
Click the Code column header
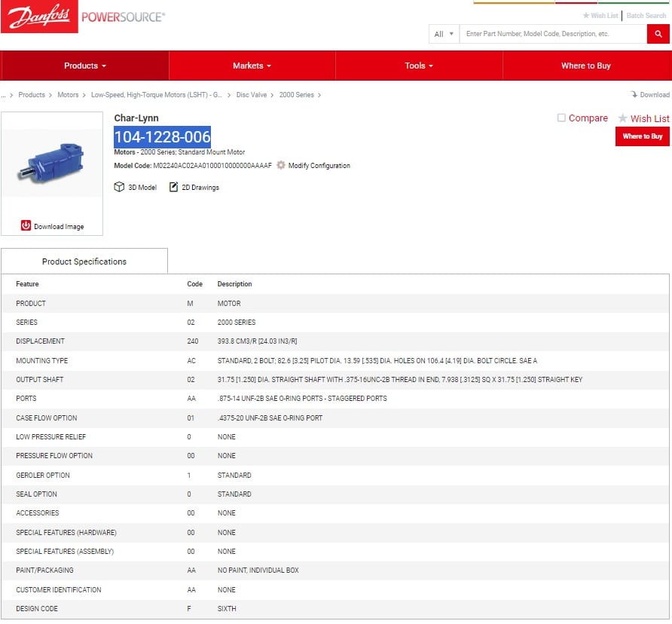pos(194,284)
